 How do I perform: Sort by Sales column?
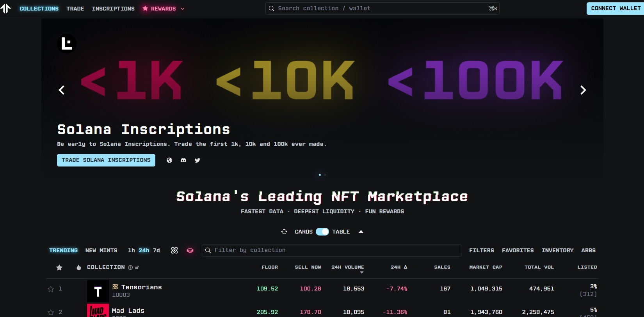pos(442,267)
